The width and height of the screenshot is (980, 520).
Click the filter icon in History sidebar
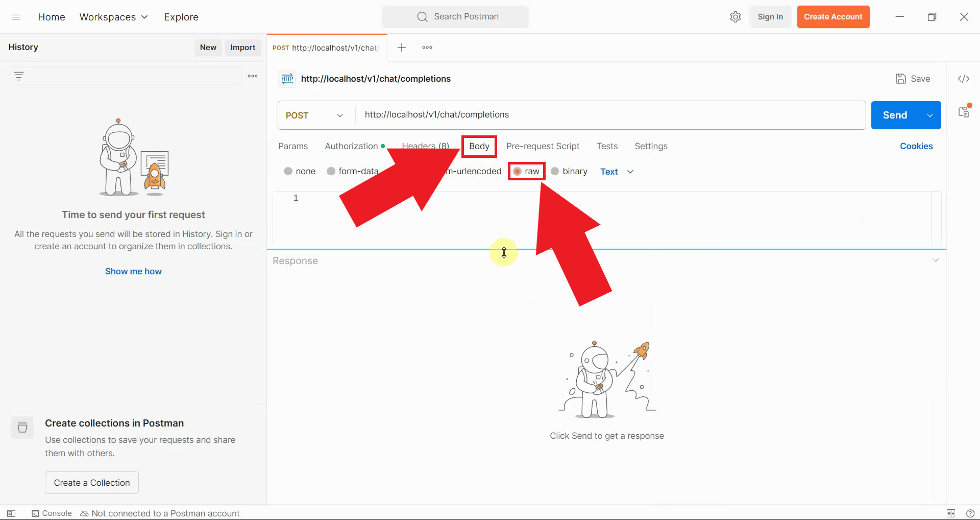tap(19, 76)
